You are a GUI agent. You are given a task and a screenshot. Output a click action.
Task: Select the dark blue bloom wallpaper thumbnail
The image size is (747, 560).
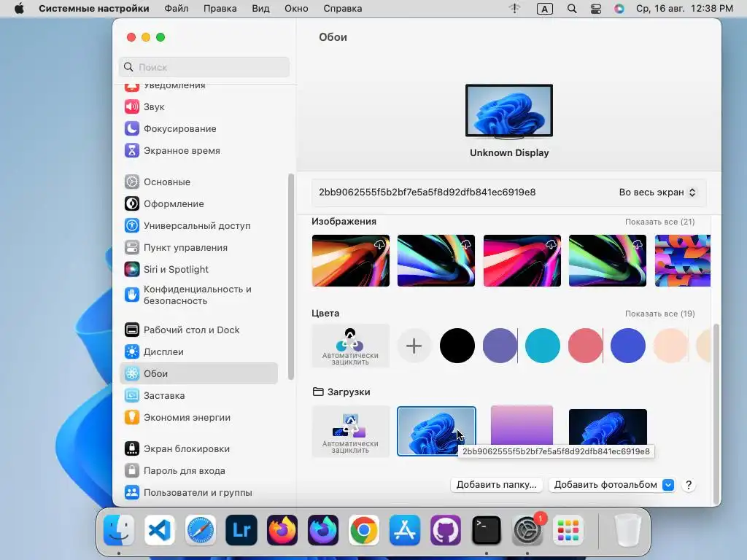coord(608,427)
